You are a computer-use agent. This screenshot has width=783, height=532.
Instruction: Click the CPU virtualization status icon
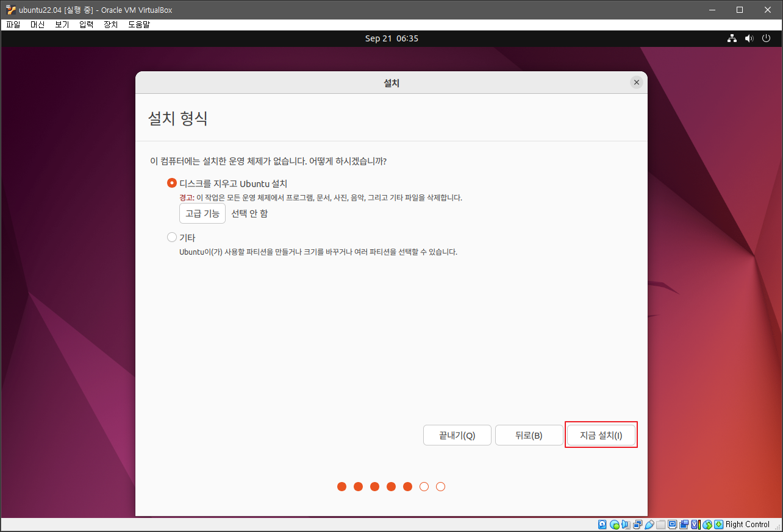696,524
